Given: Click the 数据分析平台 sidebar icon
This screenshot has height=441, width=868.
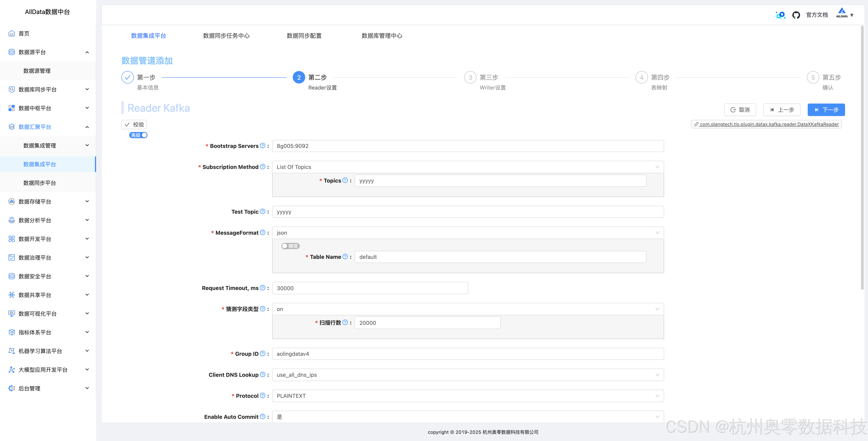Looking at the screenshot, I should 11,220.
